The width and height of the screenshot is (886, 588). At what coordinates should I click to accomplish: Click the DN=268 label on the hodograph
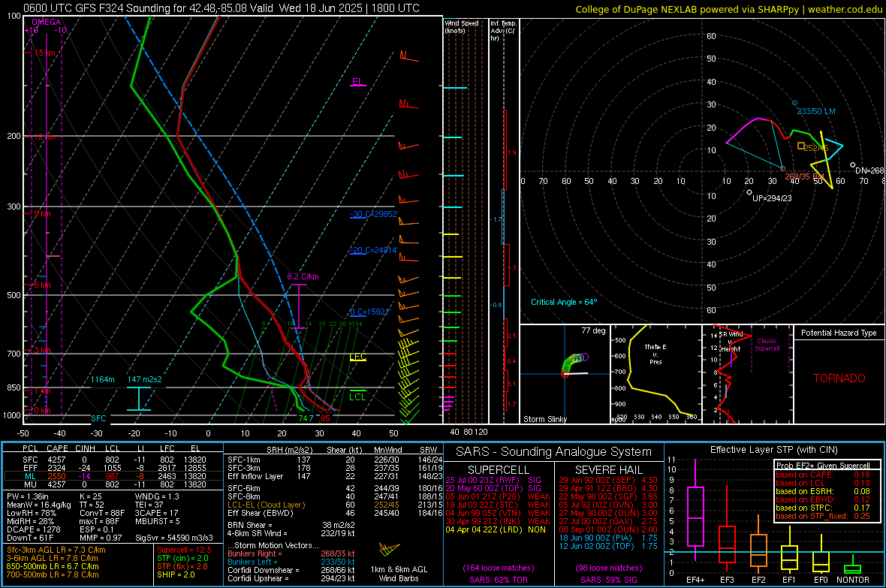869,170
